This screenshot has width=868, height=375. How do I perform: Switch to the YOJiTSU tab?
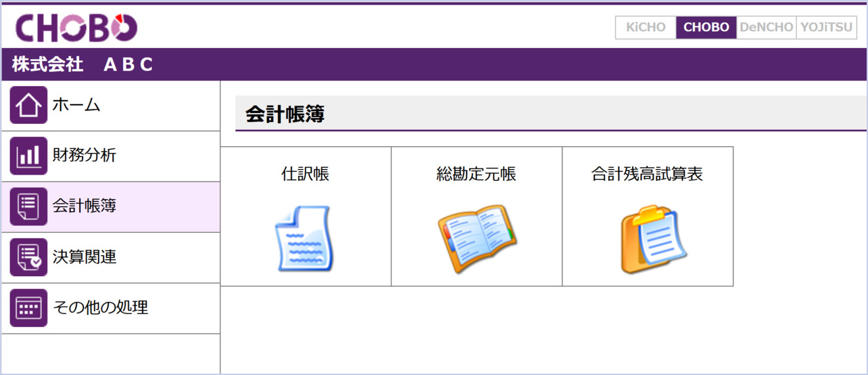(x=827, y=28)
